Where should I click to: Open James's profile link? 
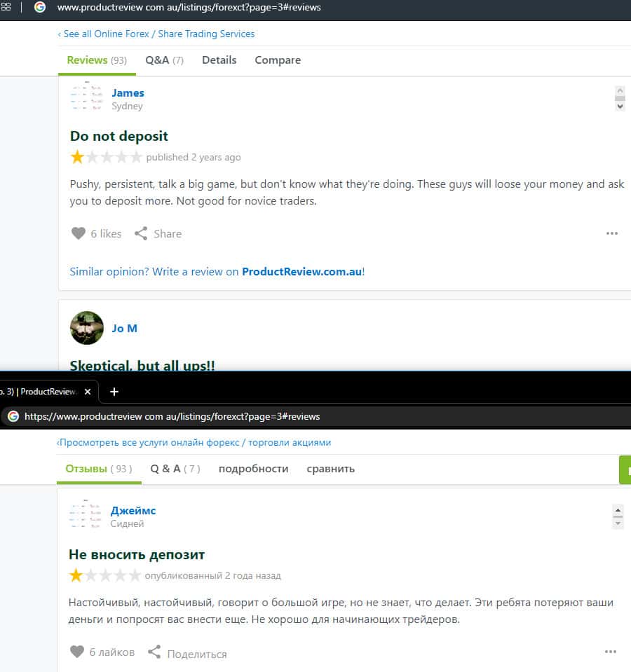point(128,93)
